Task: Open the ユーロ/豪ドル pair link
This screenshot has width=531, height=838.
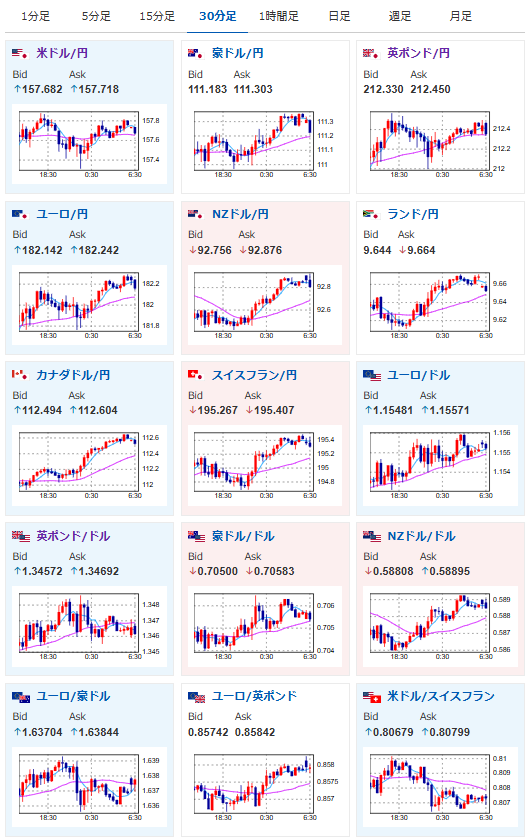Action: (x=73, y=696)
